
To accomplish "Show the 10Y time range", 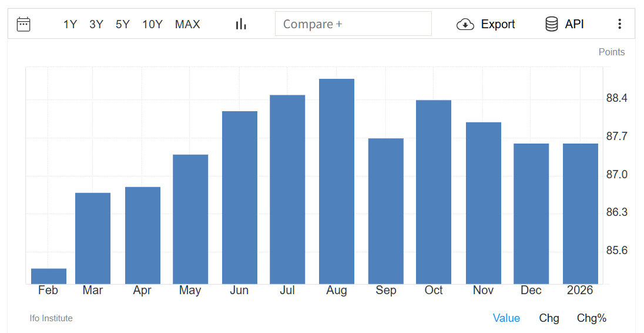I will point(152,24).
